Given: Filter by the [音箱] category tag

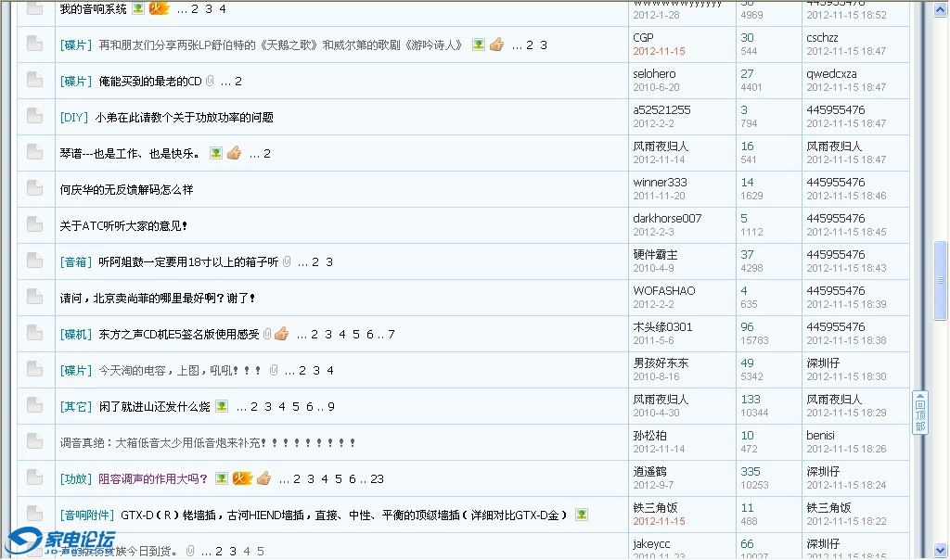Looking at the screenshot, I should pyautogui.click(x=76, y=262).
